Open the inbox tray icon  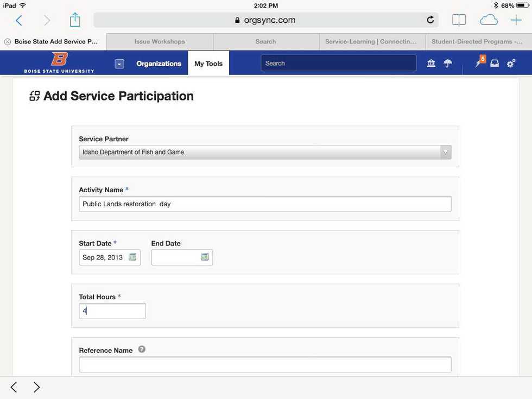(x=495, y=64)
